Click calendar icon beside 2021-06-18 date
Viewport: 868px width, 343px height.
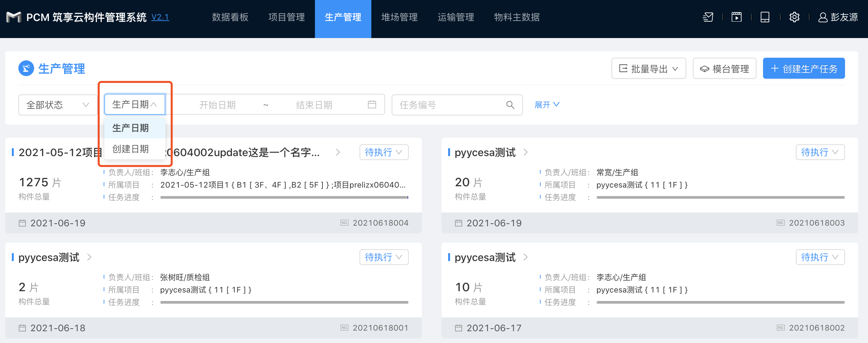coord(22,328)
